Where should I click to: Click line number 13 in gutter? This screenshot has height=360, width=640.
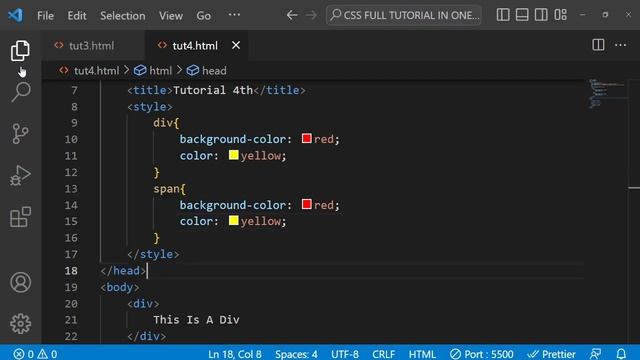(x=71, y=189)
